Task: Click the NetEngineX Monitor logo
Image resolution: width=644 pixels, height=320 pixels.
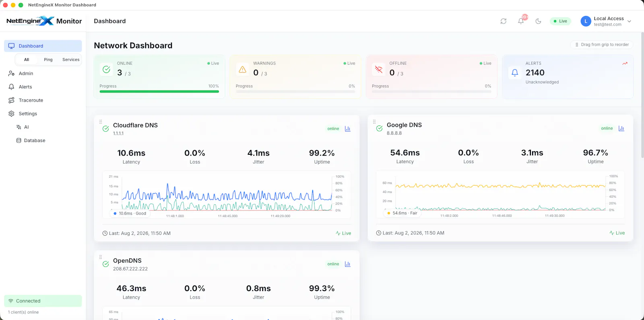Action: (x=44, y=21)
